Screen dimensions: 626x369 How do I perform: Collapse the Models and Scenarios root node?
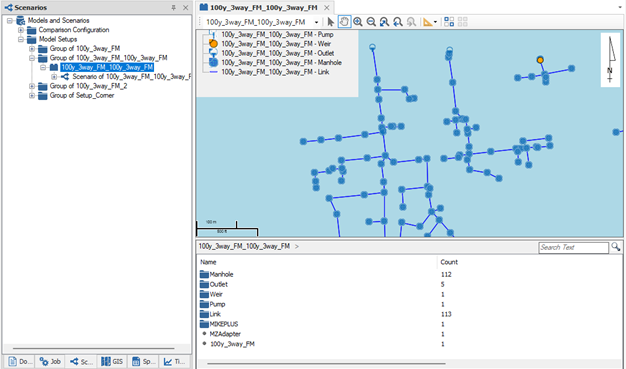(10, 20)
